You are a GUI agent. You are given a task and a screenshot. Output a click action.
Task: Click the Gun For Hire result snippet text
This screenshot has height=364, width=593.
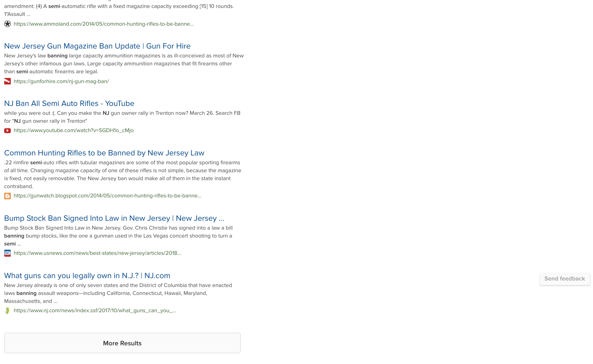[124, 63]
